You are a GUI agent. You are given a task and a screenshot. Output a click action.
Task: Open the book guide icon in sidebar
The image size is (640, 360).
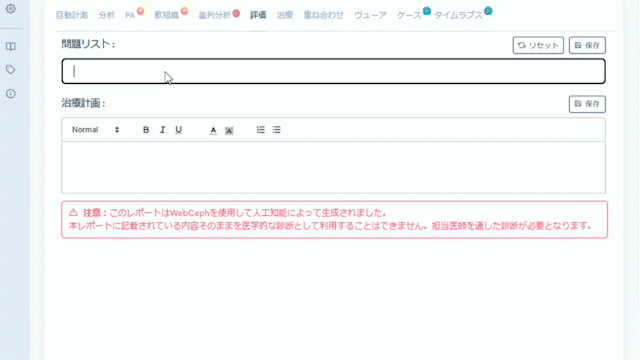11,46
